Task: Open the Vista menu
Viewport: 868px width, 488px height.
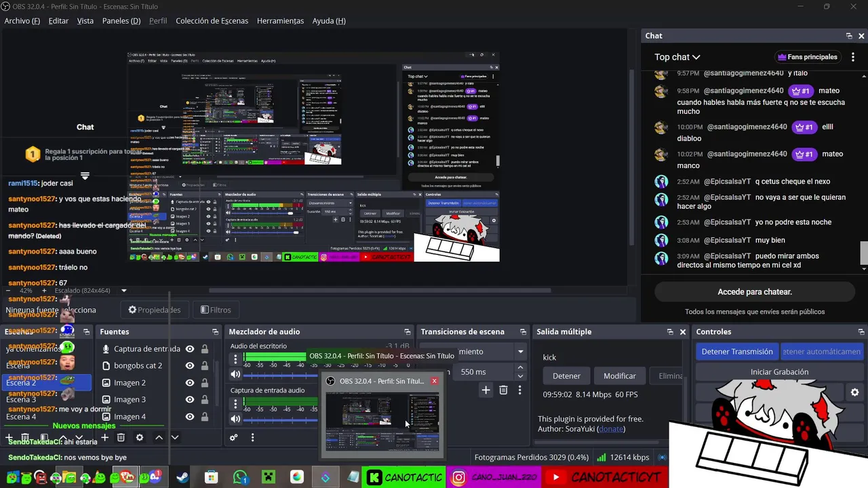Action: click(x=85, y=21)
